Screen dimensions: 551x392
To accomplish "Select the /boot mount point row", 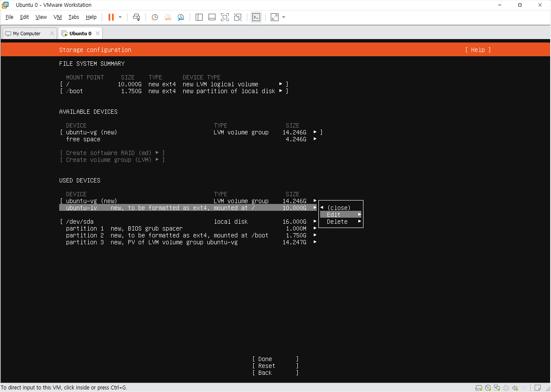I will (x=174, y=91).
